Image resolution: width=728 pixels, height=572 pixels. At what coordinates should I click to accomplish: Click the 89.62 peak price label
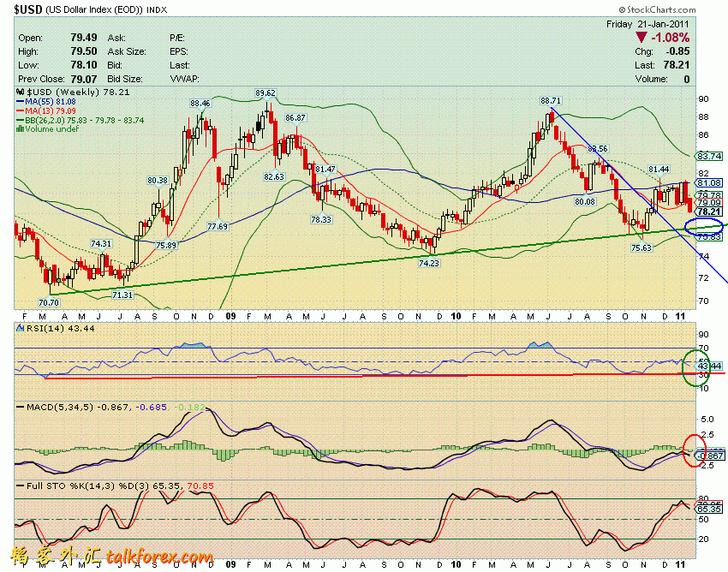(266, 93)
